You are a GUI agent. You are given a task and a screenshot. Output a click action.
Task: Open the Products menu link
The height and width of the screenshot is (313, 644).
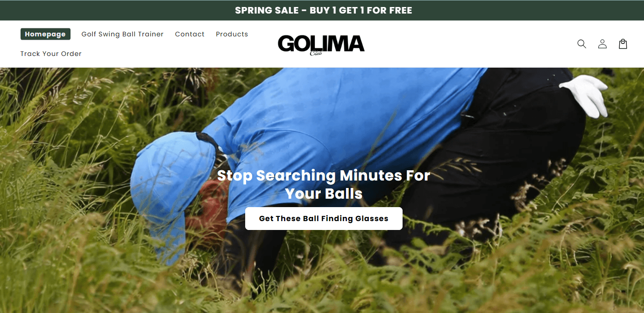[232, 34]
